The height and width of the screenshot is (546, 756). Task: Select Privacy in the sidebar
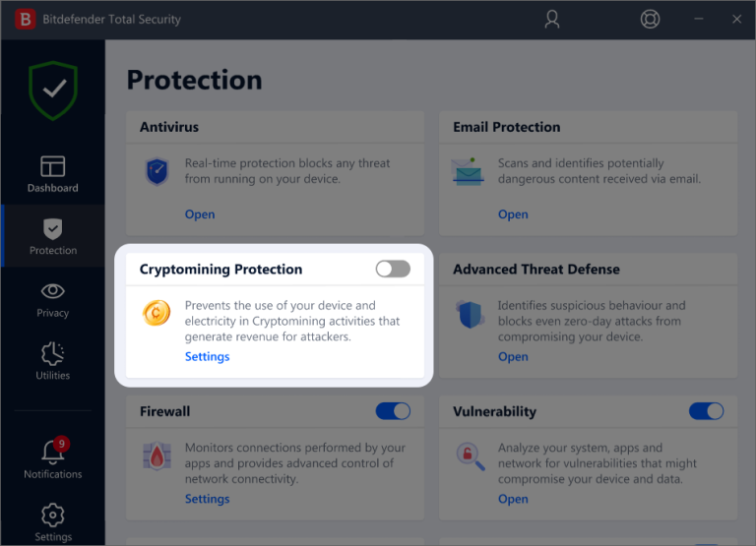pos(52,299)
